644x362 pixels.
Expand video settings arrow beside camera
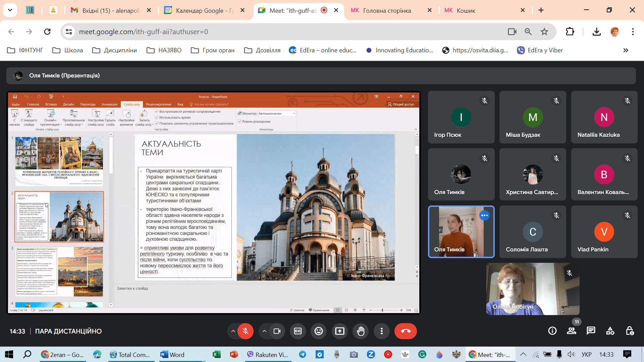pyautogui.click(x=264, y=331)
